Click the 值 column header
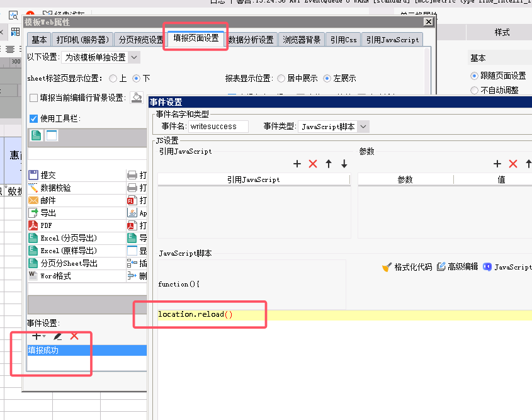 (501, 179)
